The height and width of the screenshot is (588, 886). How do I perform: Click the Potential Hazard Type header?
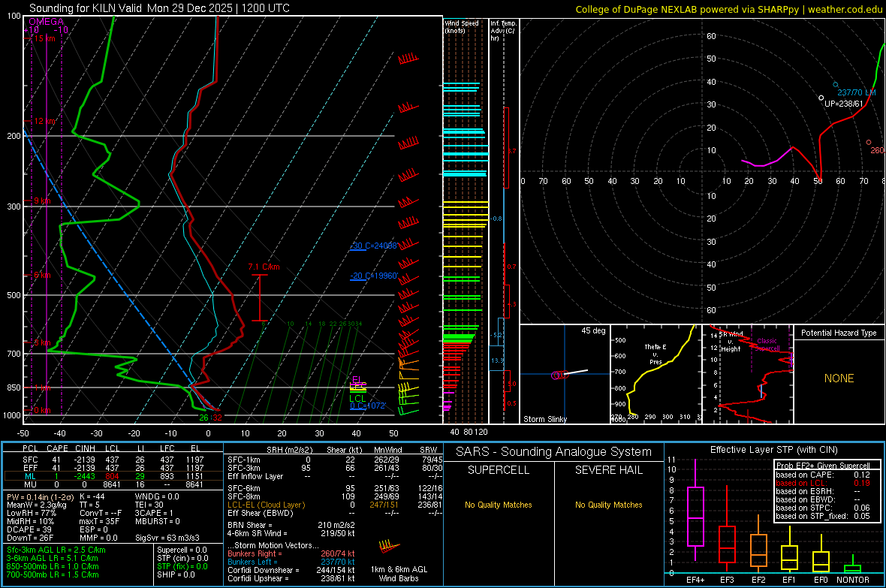point(839,333)
